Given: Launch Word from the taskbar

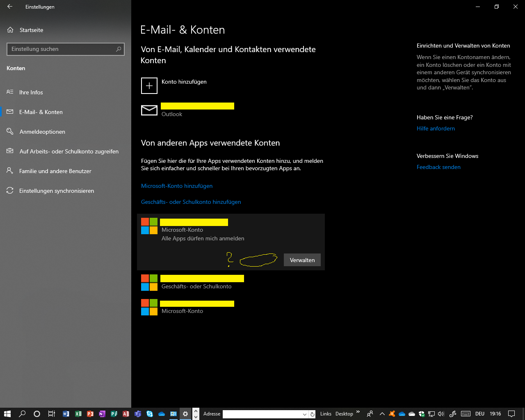Looking at the screenshot, I should click(66, 414).
